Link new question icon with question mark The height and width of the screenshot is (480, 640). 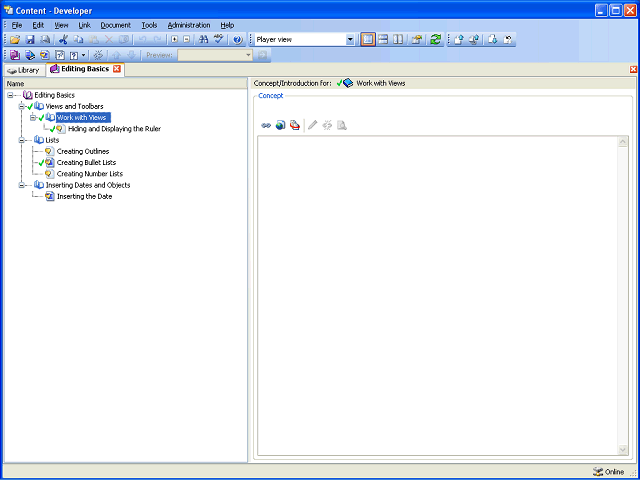point(73,55)
